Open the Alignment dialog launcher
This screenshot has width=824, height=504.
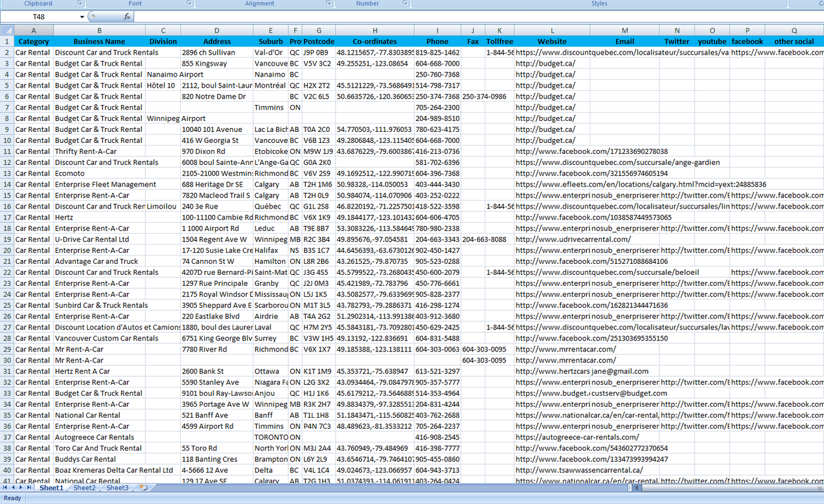(x=327, y=4)
